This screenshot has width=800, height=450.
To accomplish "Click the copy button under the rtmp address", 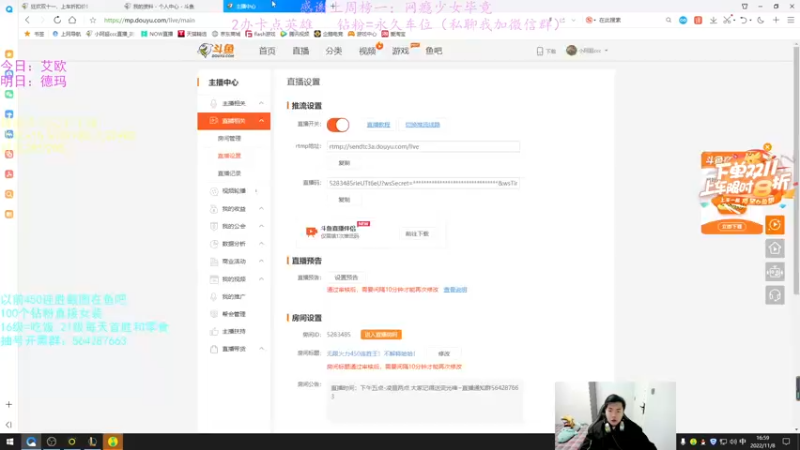I will tap(344, 163).
